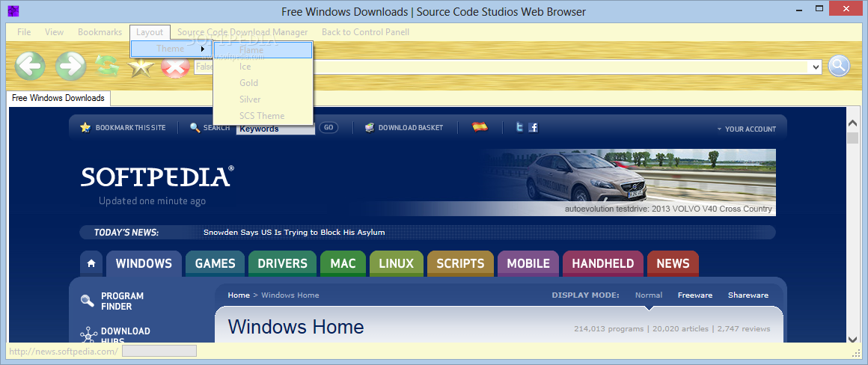Image resolution: width=868 pixels, height=365 pixels.
Task: Click the Snowden news headline link
Action: [x=294, y=233]
